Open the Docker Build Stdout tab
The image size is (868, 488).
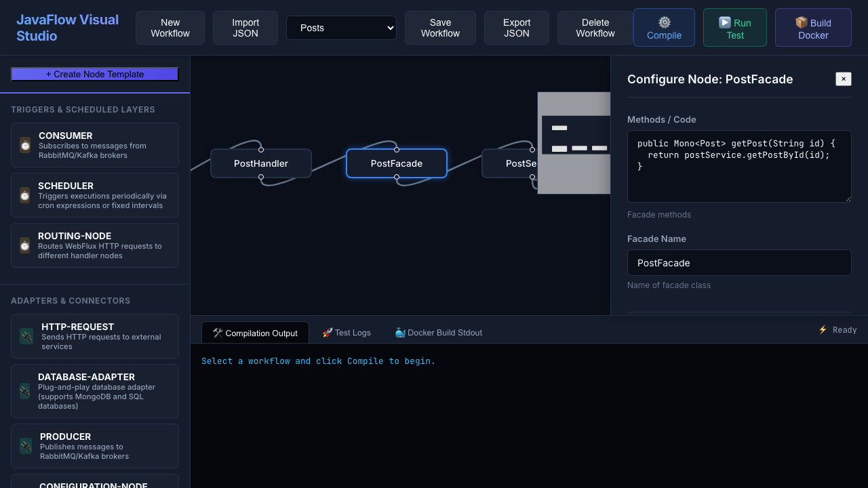pos(438,333)
